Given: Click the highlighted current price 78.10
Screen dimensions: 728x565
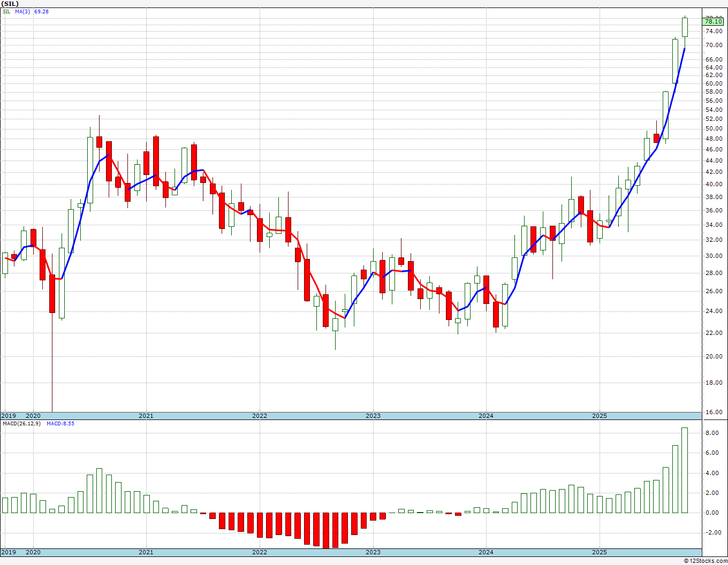Looking at the screenshot, I should pyautogui.click(x=714, y=21).
